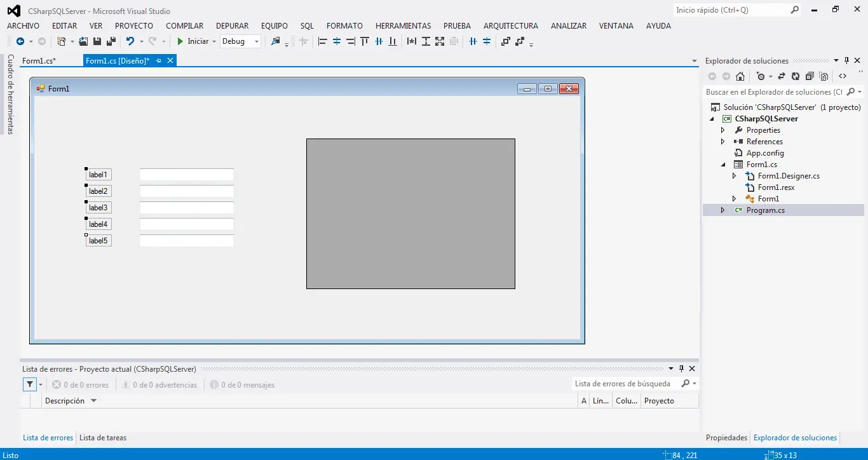The image size is (868, 460).
Task: Refresh the Solution Explorer
Action: click(x=796, y=76)
